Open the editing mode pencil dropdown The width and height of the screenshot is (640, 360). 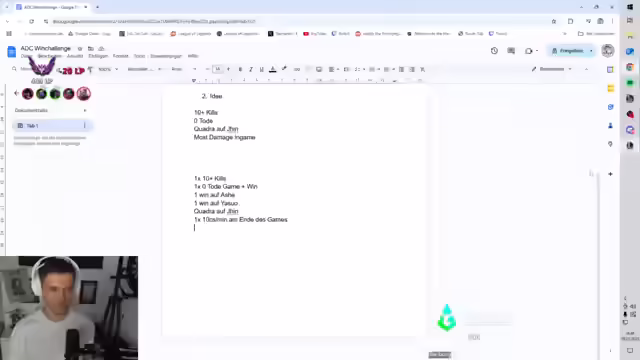tap(552, 69)
